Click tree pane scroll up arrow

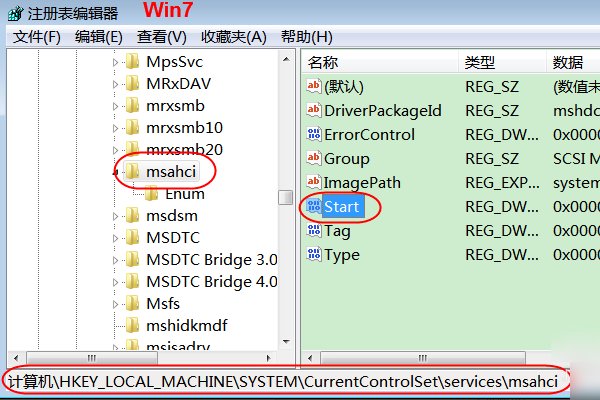point(286,59)
